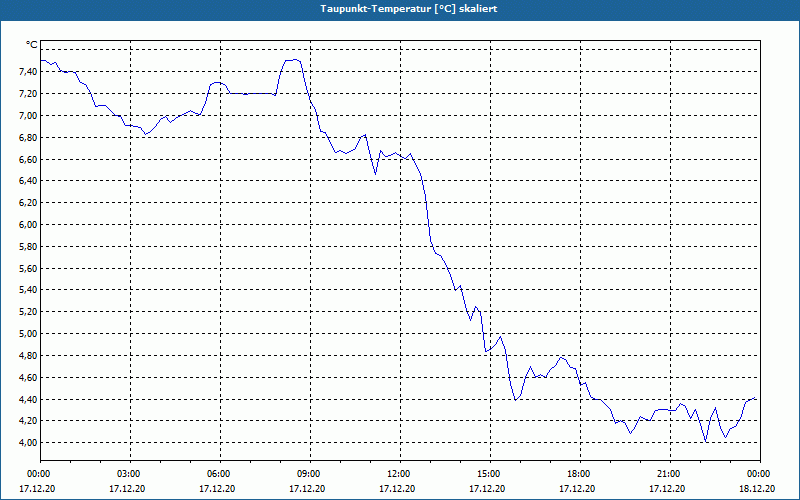Click the 6,20 y-axis label
800x500 pixels.
[28, 203]
